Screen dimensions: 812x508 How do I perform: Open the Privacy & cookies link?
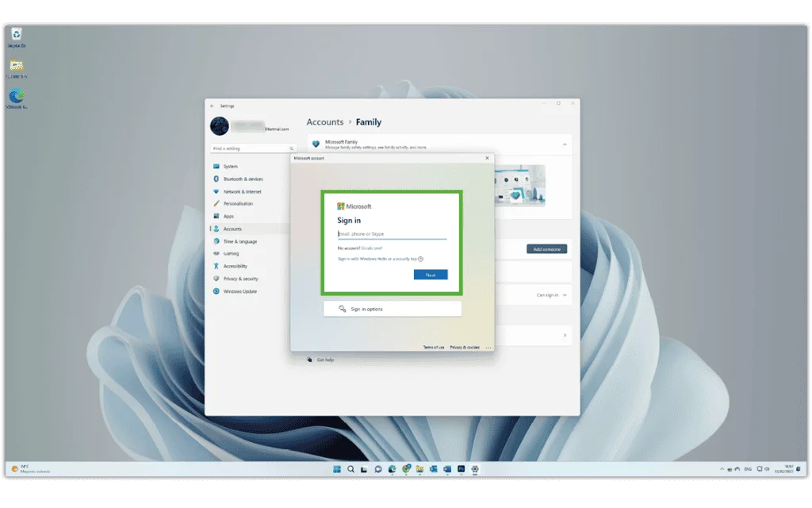coord(465,348)
